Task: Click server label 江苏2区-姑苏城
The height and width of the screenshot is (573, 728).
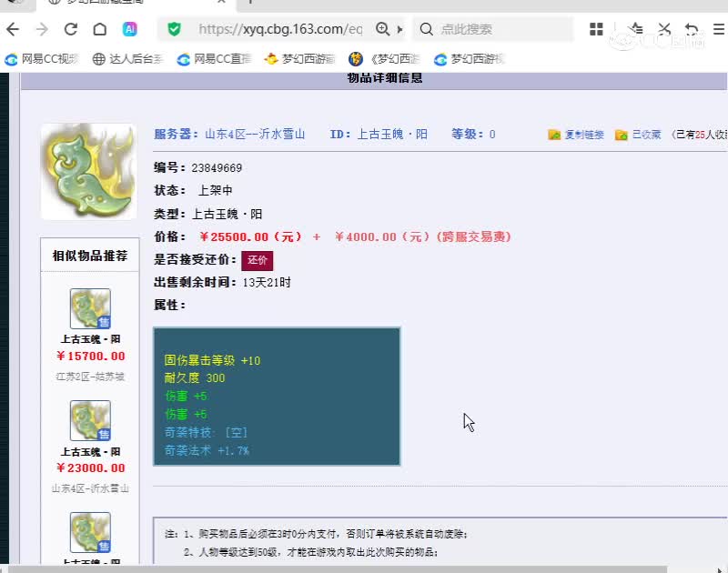Action: (x=90, y=377)
